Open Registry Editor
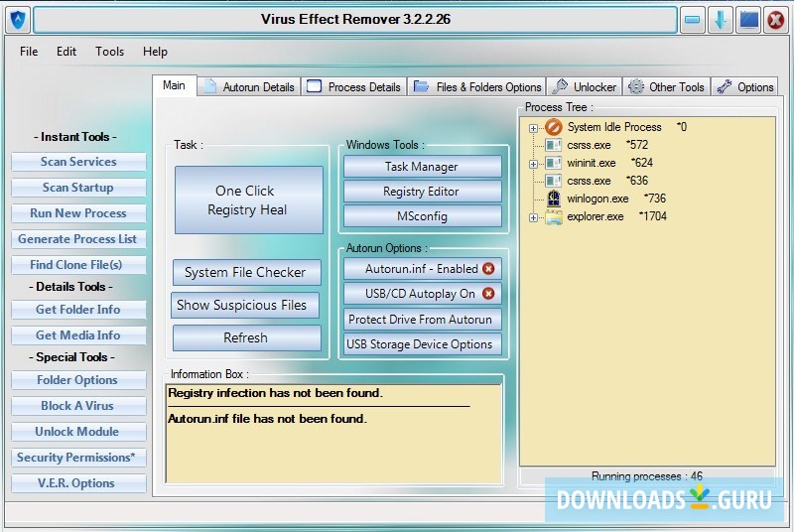Image resolution: width=794 pixels, height=532 pixels. click(423, 192)
